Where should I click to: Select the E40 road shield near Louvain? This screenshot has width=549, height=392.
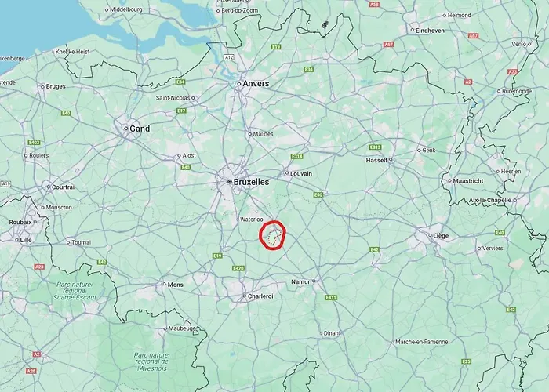coord(318,194)
